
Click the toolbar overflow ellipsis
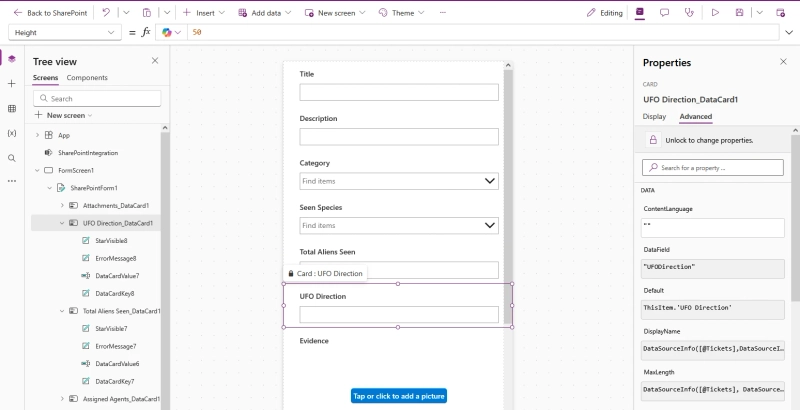pos(442,13)
